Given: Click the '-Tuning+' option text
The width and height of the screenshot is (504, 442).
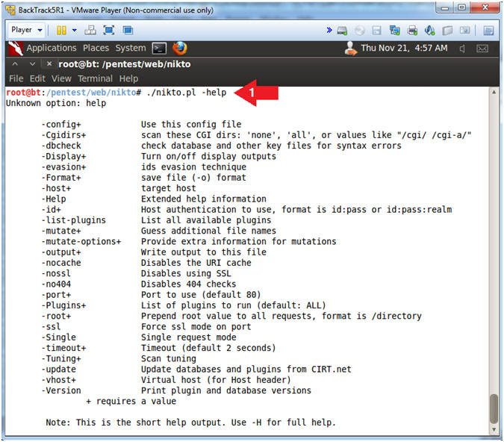Looking at the screenshot, I should [x=61, y=358].
